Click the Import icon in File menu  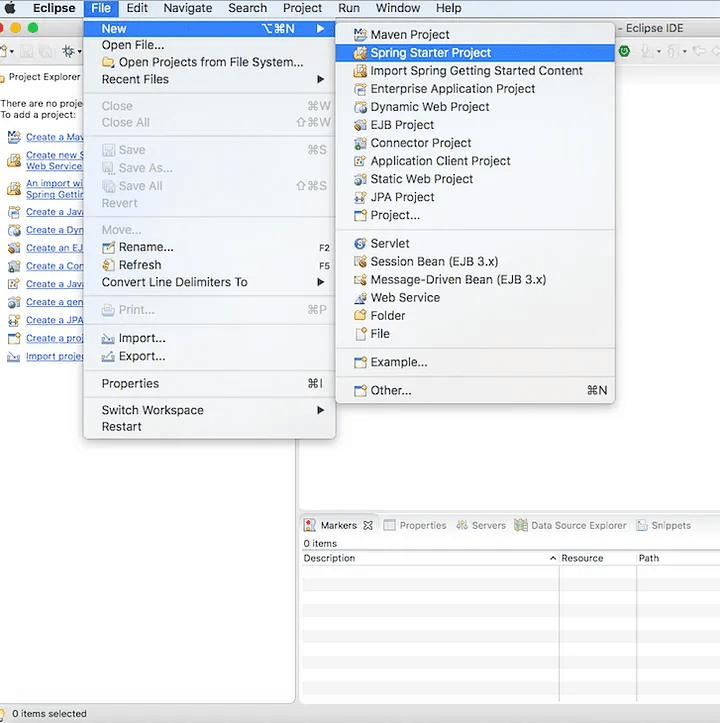(109, 338)
